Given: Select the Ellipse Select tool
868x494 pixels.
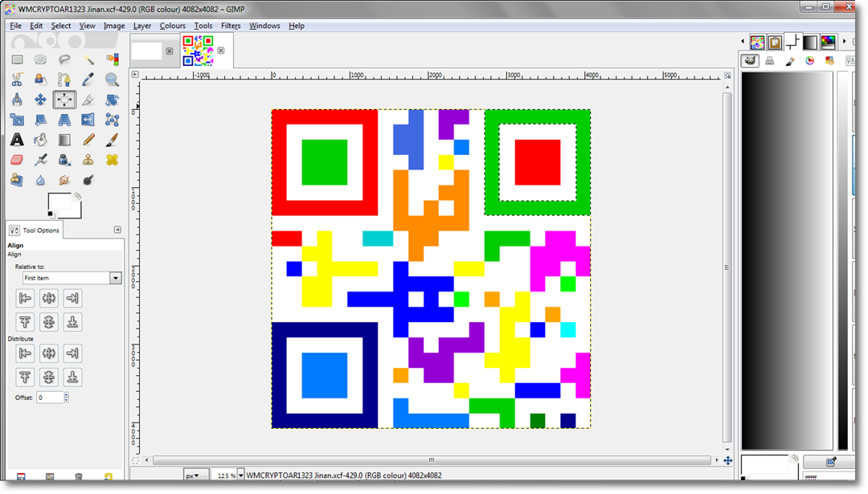Looking at the screenshot, I should pyautogui.click(x=40, y=59).
